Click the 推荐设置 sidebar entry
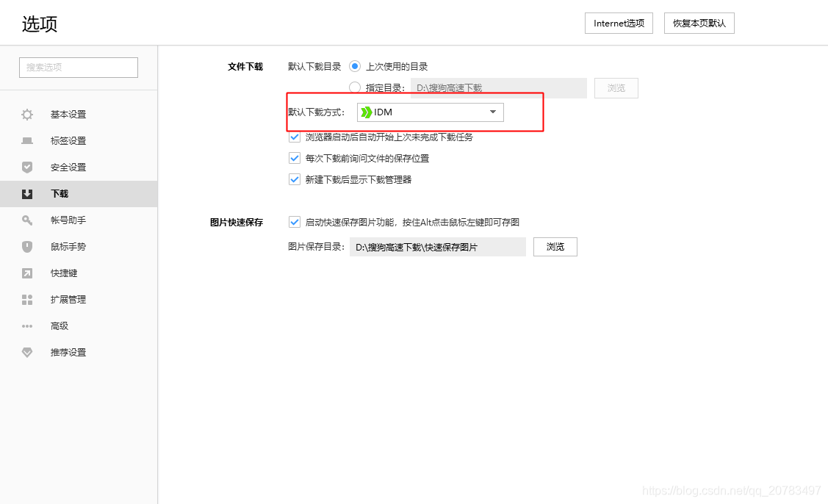This screenshot has height=504, width=828. click(68, 352)
